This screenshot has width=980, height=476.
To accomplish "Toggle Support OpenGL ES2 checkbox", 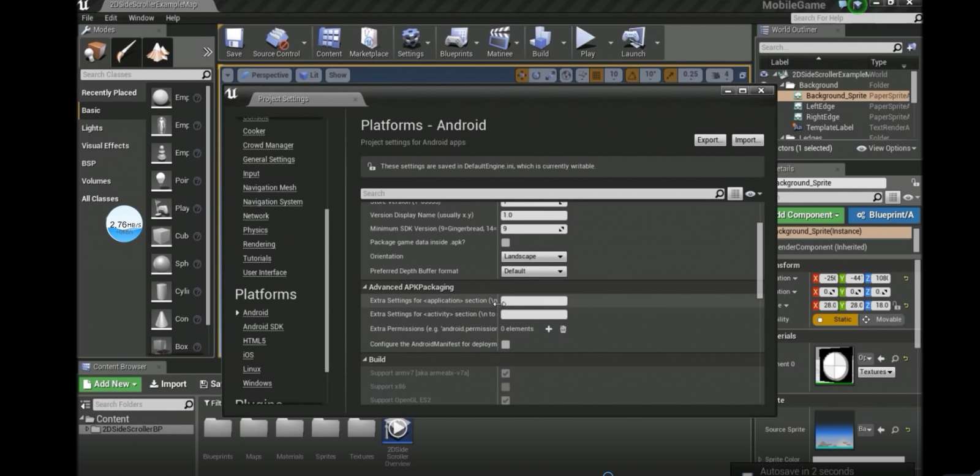I will click(x=505, y=400).
